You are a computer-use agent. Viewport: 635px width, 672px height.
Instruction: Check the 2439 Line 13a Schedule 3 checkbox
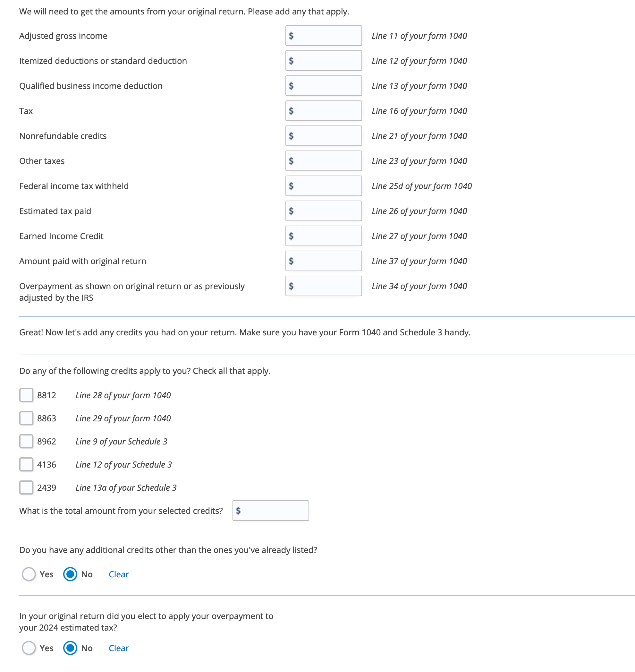click(27, 487)
